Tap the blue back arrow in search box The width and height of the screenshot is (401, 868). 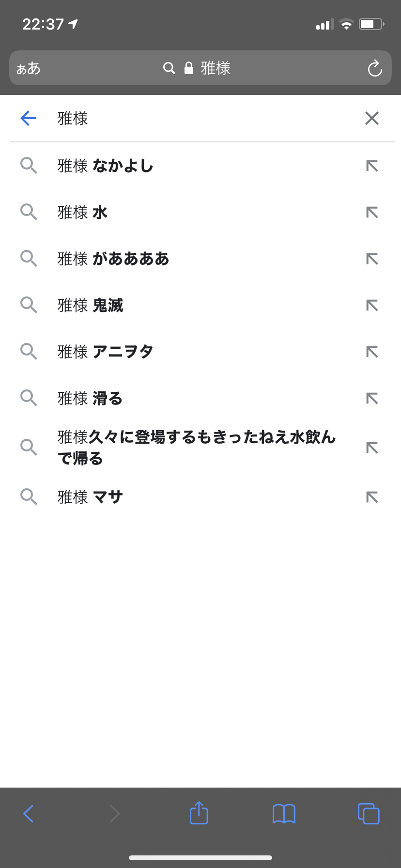(29, 118)
